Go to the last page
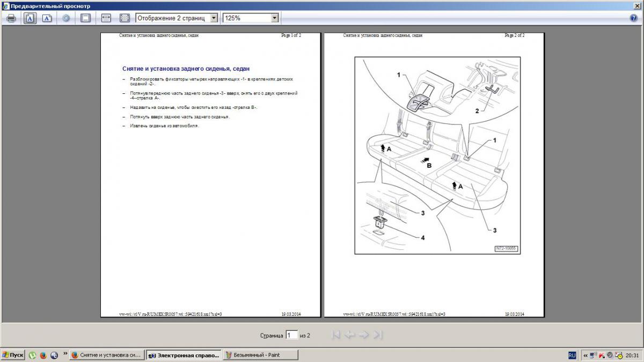Viewport: 644px width, 362px height. [x=378, y=335]
